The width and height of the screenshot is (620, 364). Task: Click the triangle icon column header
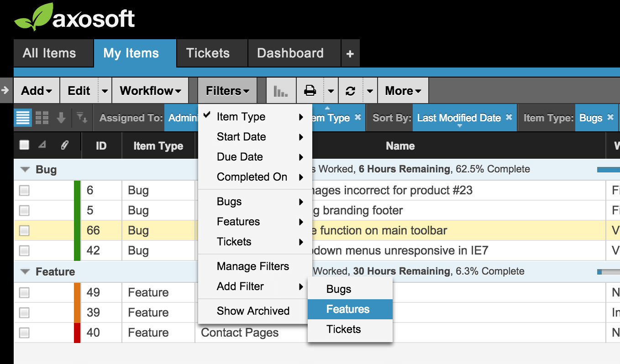coord(42,145)
